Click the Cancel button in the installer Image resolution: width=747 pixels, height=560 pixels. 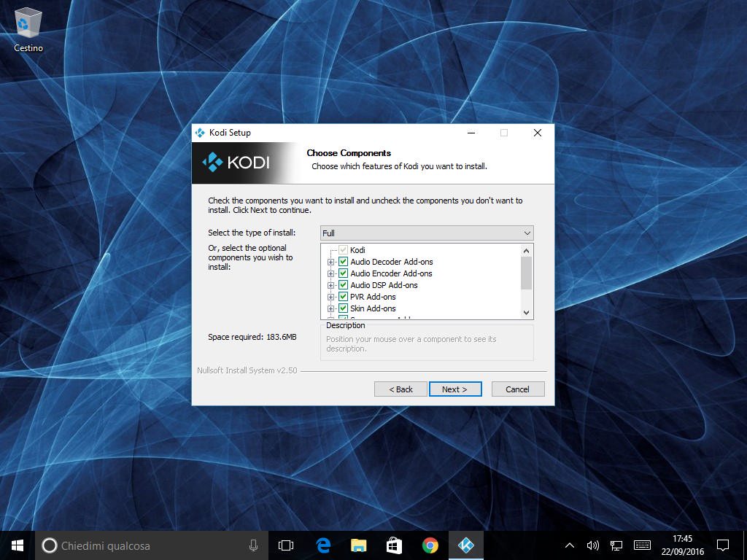coord(517,389)
